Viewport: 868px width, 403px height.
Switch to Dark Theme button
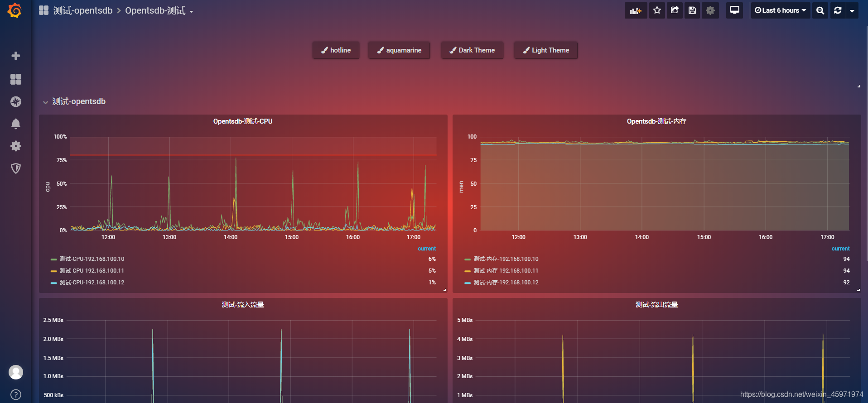(472, 50)
